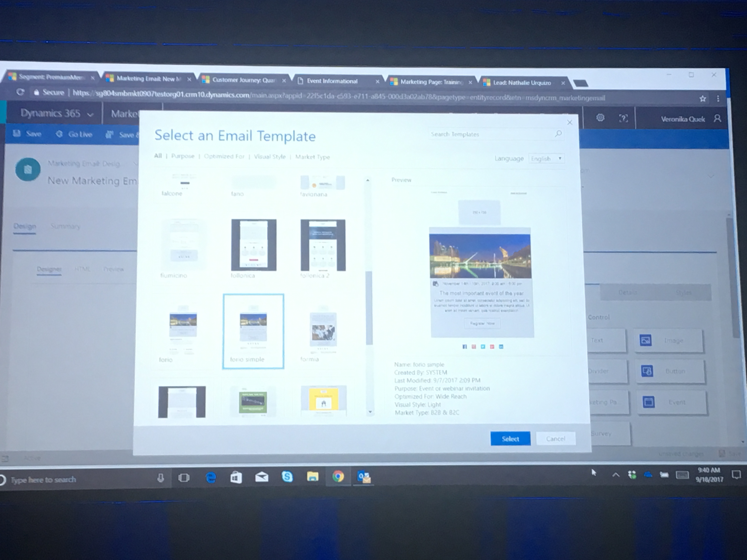747x560 pixels.
Task: Choose the follonica 2 template thumbnail
Action: click(323, 245)
